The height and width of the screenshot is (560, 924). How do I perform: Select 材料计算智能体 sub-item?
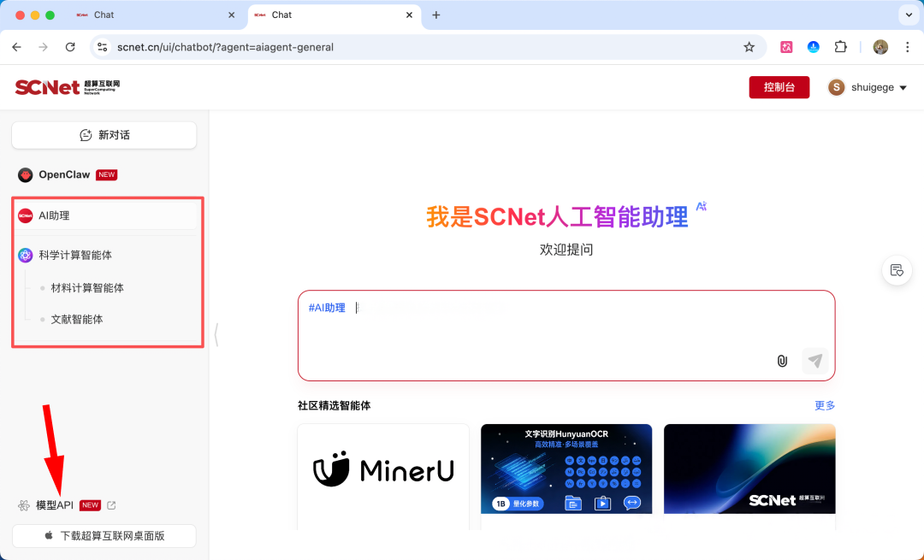(x=87, y=288)
